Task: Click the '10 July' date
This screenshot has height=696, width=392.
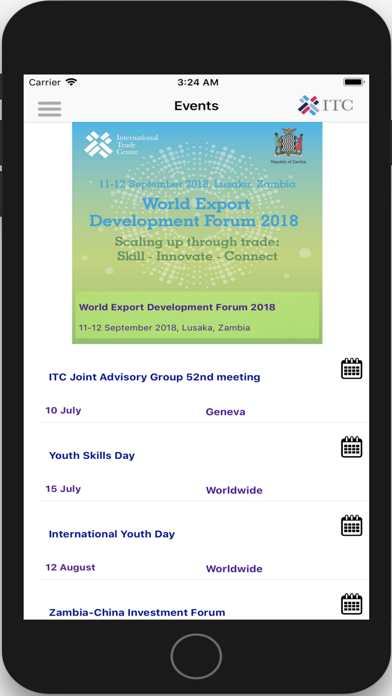Action: [x=63, y=411]
